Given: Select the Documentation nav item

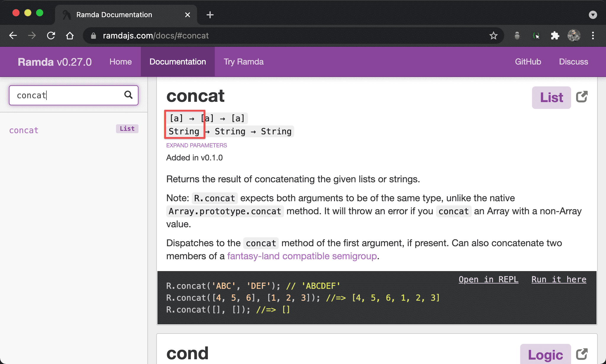Looking at the screenshot, I should 178,62.
